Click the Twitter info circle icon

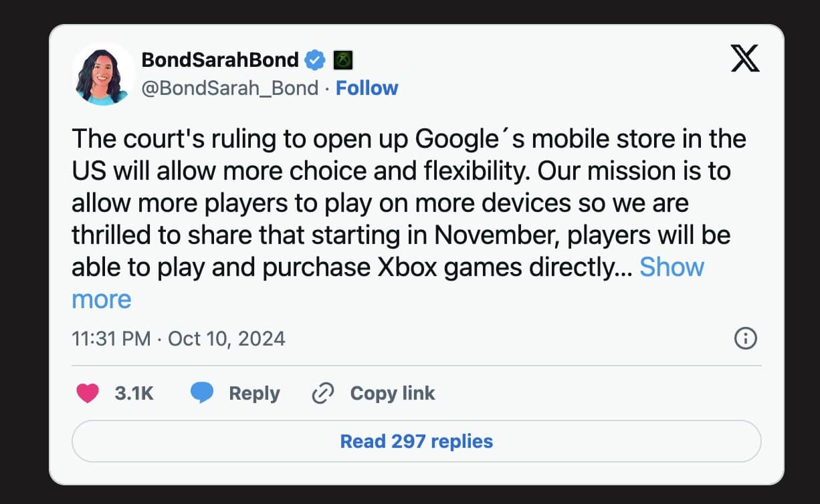coord(745,339)
